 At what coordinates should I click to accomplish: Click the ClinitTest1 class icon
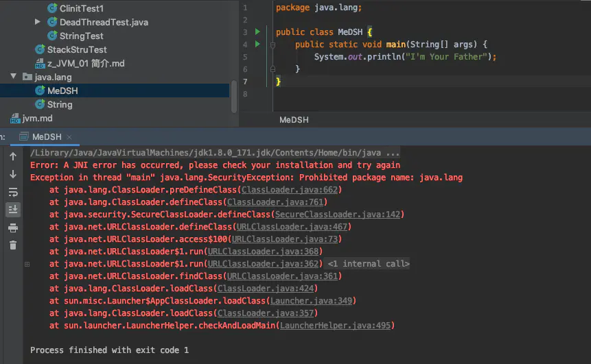click(x=52, y=8)
